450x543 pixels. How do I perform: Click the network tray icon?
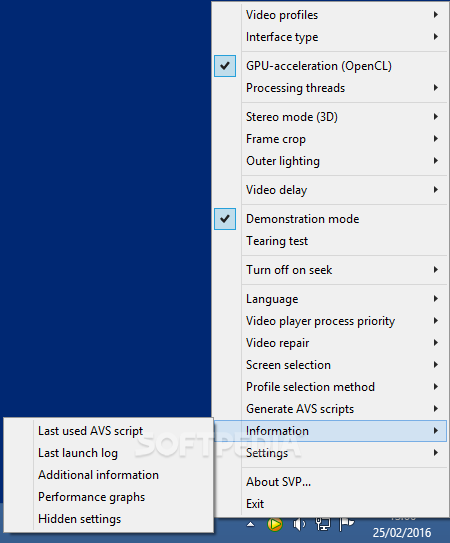coord(323,525)
